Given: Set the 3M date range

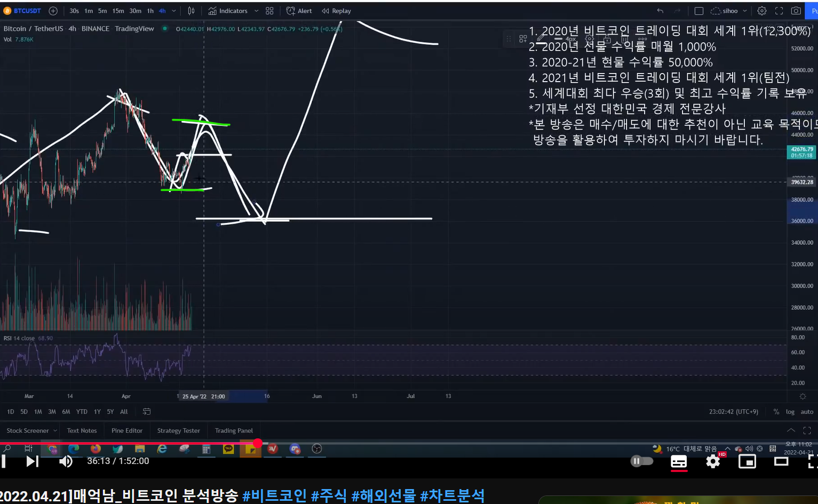Looking at the screenshot, I should [x=52, y=412].
